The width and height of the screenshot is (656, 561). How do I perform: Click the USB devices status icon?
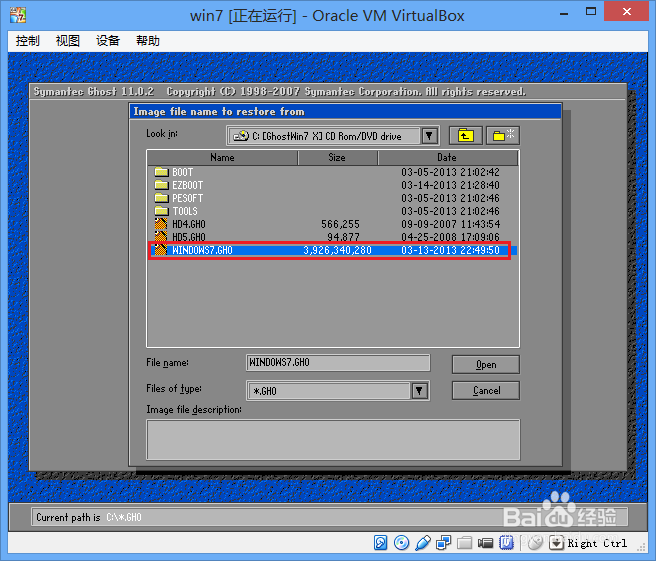pyautogui.click(x=423, y=543)
